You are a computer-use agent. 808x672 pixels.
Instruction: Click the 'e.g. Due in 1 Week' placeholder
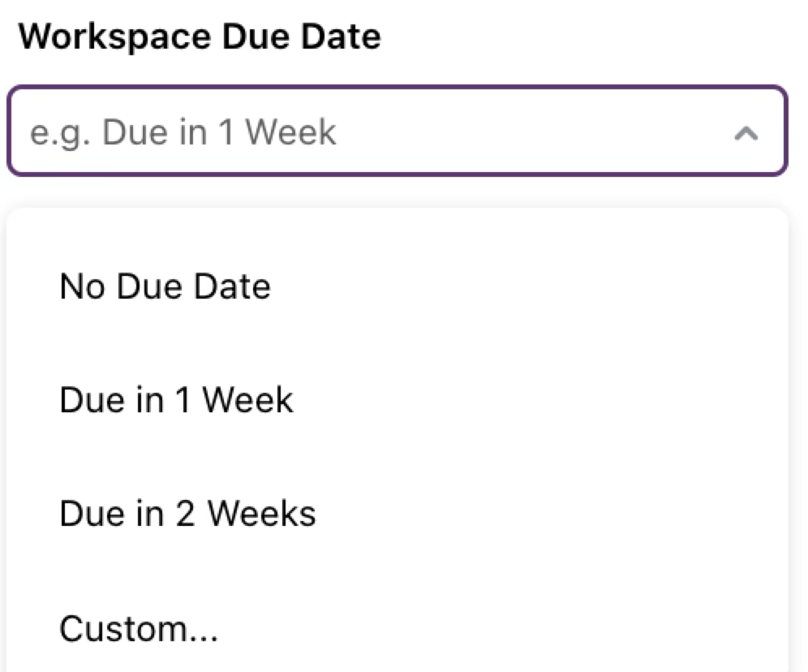[x=183, y=132]
